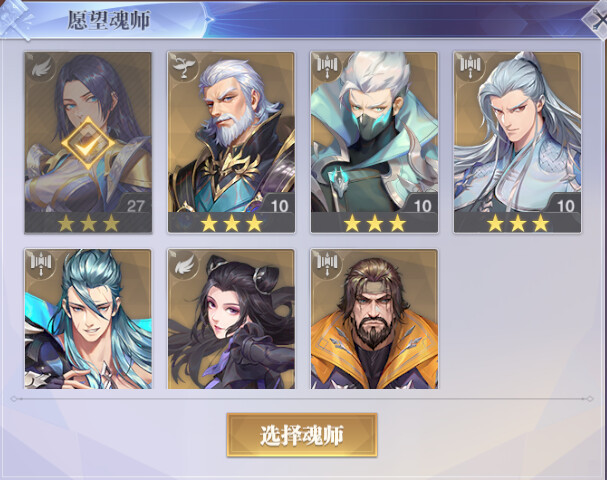Select the masked white-haired soul master card
The image size is (607, 480).
point(374,142)
